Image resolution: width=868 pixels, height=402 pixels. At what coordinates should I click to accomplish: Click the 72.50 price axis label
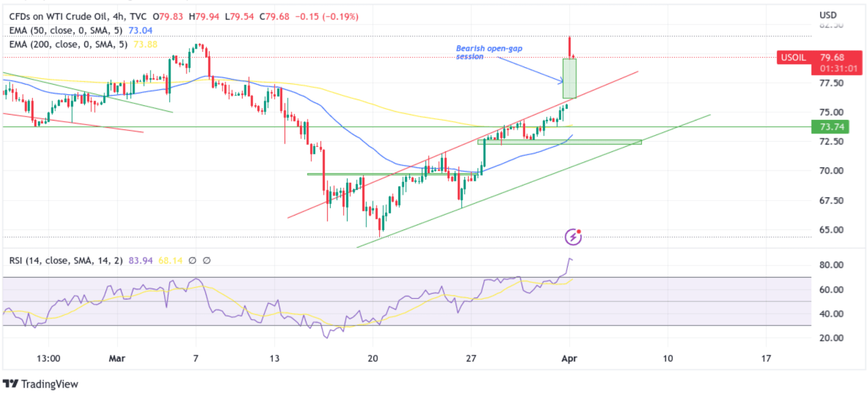[831, 142]
